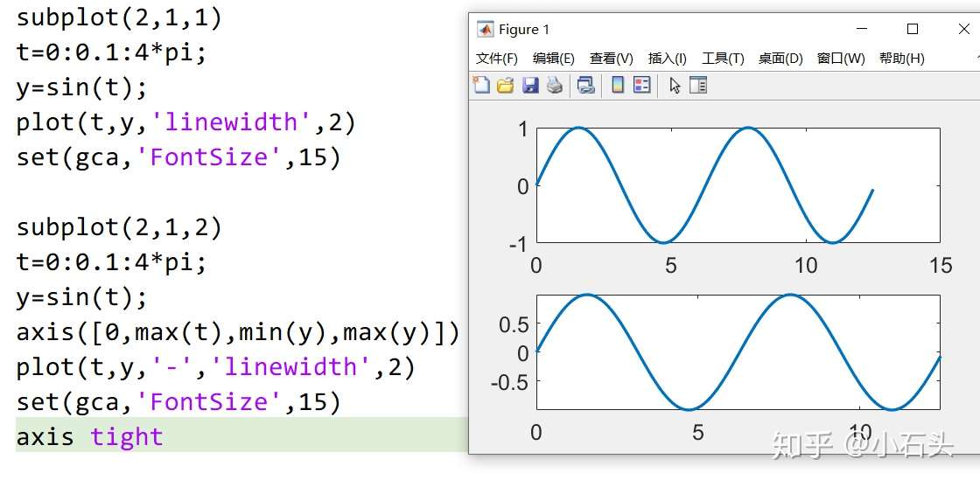Open a file with the folder icon
Viewport: 980px width, 487px height.
point(505,85)
